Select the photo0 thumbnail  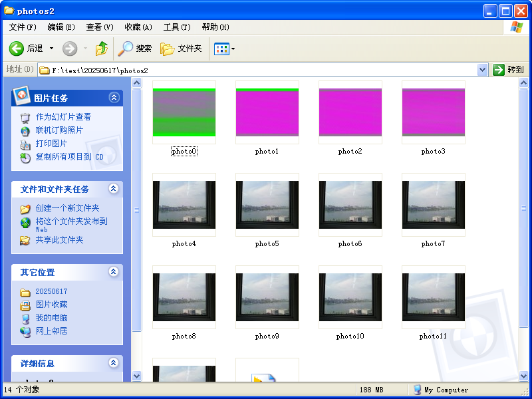pyautogui.click(x=184, y=112)
